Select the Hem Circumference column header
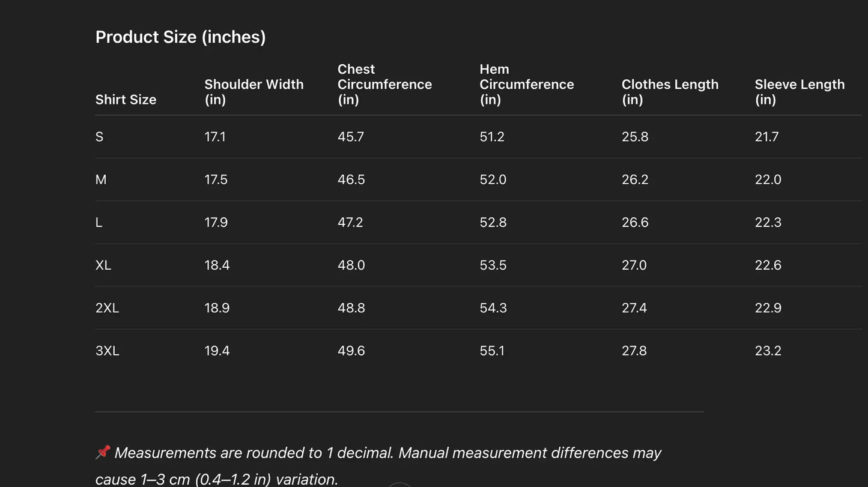The width and height of the screenshot is (868, 487). (x=526, y=85)
